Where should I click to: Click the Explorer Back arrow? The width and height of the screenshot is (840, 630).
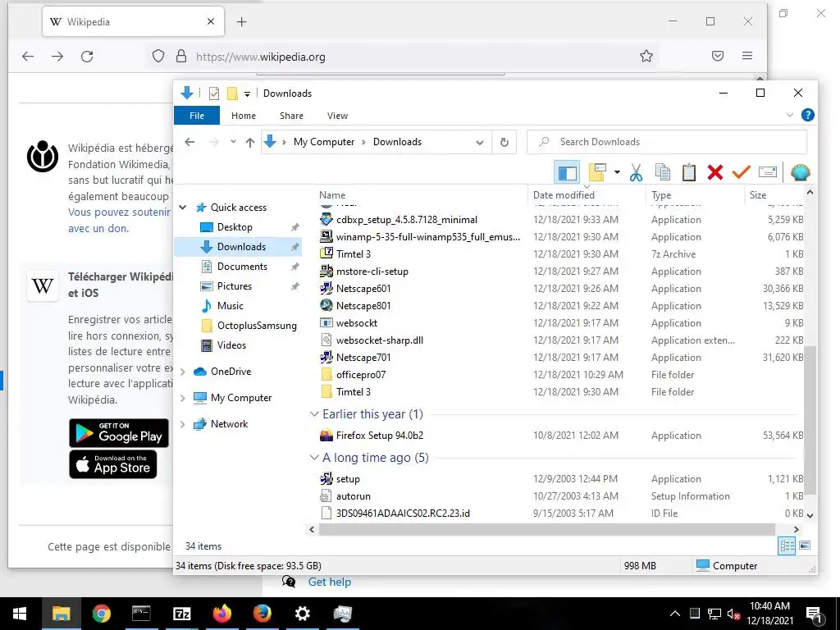(x=189, y=142)
